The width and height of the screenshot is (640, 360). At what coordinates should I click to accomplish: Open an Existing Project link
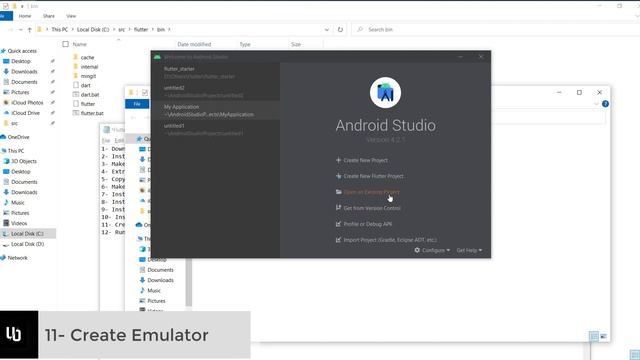pyautogui.click(x=367, y=192)
